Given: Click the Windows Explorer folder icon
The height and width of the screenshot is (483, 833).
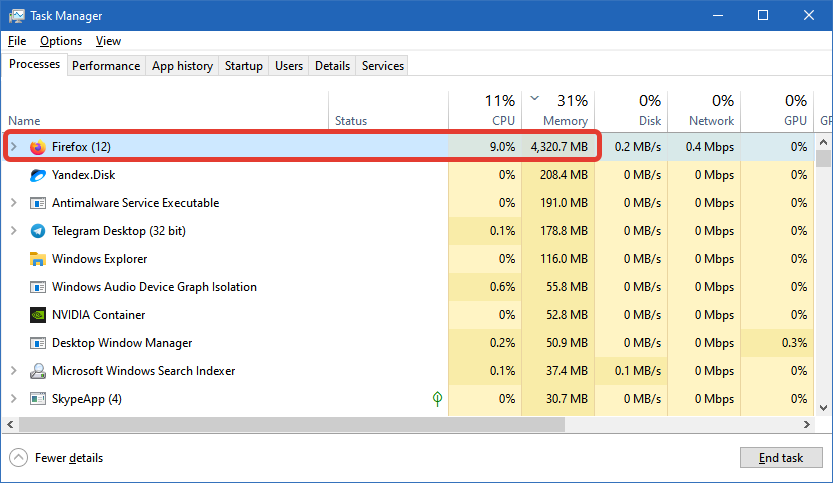Looking at the screenshot, I should (38, 259).
